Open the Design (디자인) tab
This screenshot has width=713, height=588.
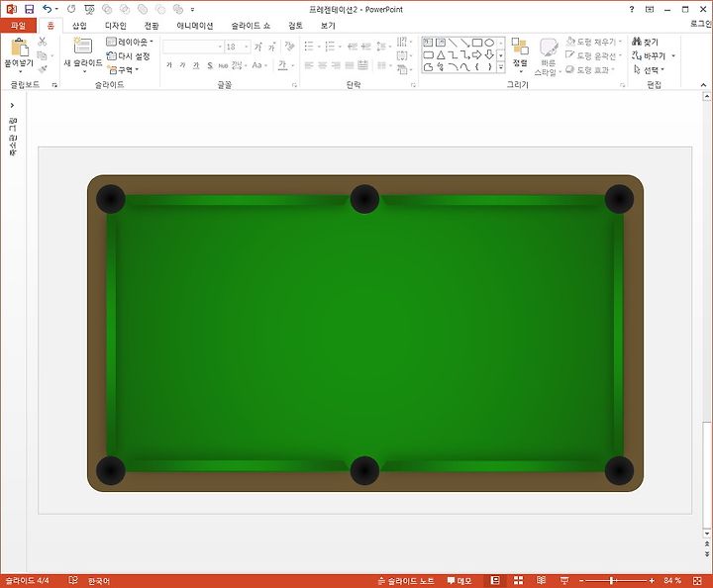pyautogui.click(x=116, y=26)
